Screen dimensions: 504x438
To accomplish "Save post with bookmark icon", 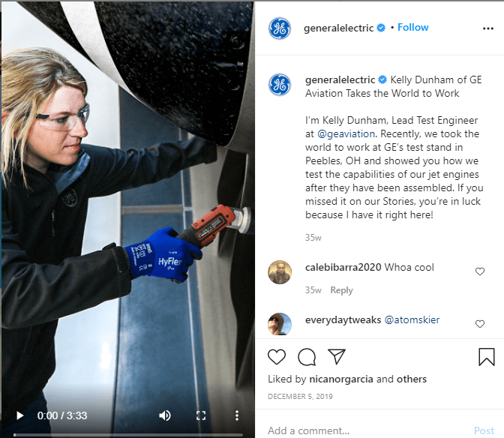I will [x=486, y=357].
